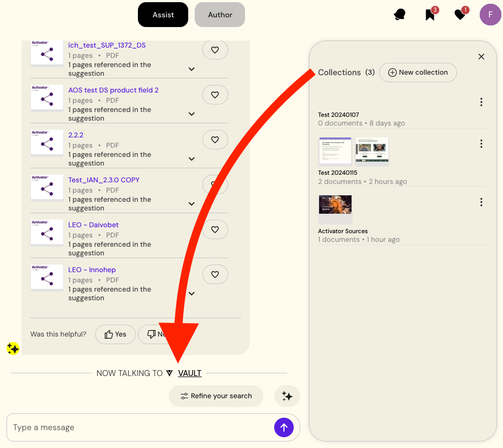Click the sparkle AI icon beside Refine your search
Image resolution: width=503 pixels, height=448 pixels.
(x=287, y=396)
